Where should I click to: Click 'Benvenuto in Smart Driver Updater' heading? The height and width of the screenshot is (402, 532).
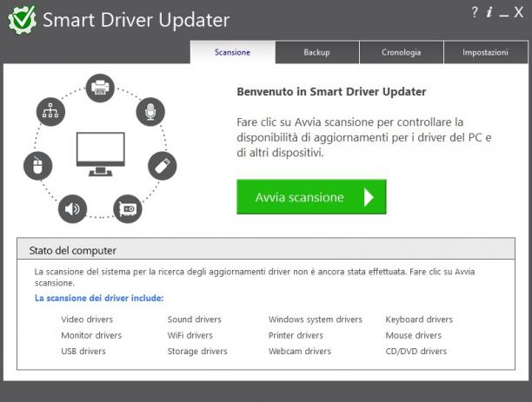coord(331,91)
